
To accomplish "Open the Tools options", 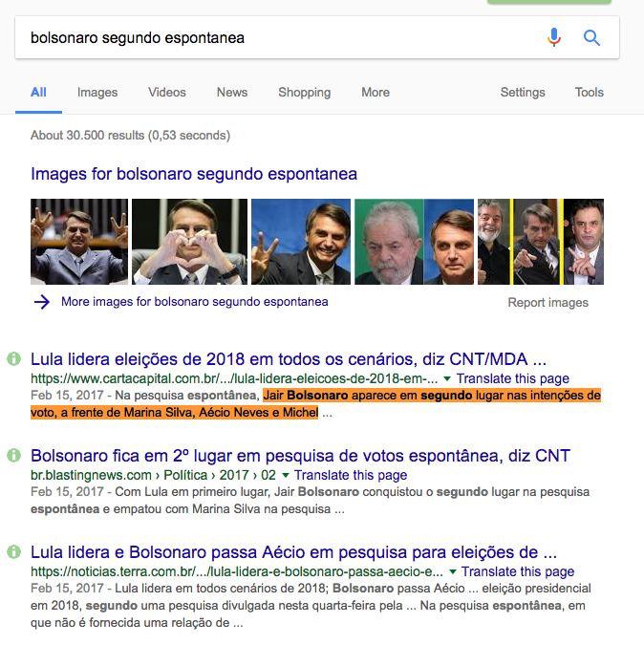I will tap(589, 92).
